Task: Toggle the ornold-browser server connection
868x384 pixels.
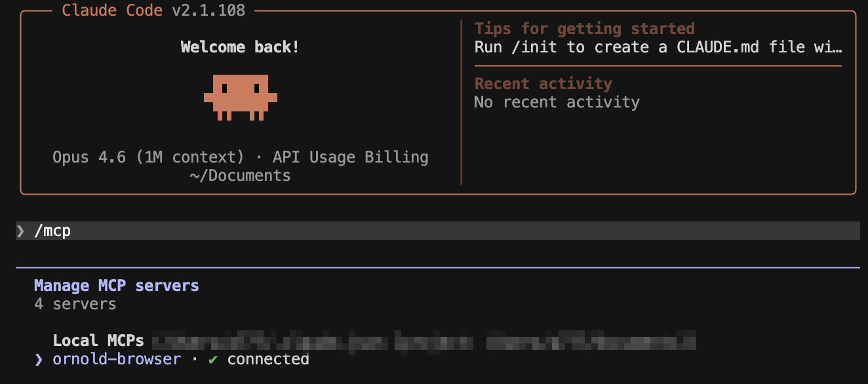Action: [117, 359]
